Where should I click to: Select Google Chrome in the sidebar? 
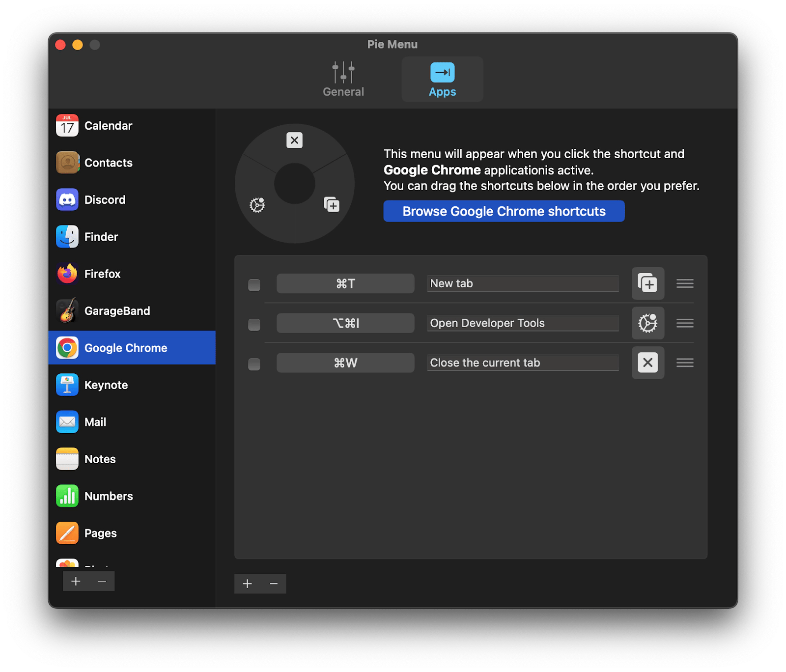click(132, 348)
